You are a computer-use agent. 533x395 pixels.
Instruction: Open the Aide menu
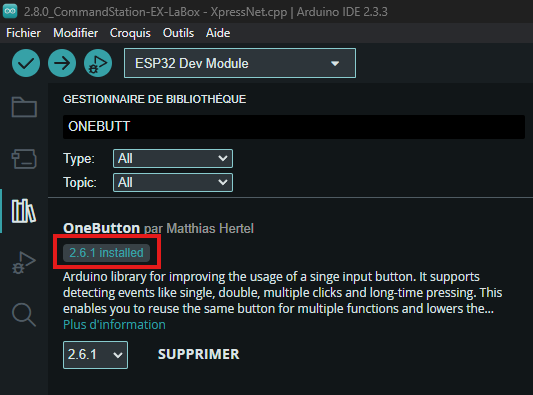coord(218,33)
